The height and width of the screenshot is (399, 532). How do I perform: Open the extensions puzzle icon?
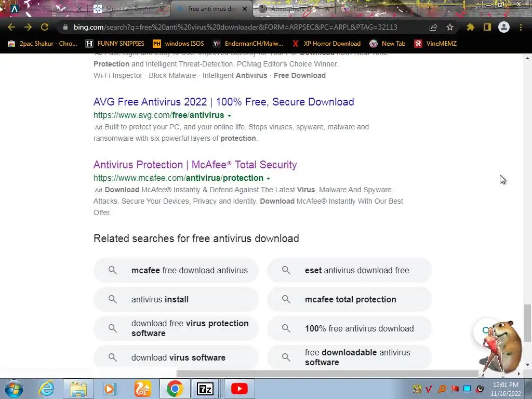point(471,27)
